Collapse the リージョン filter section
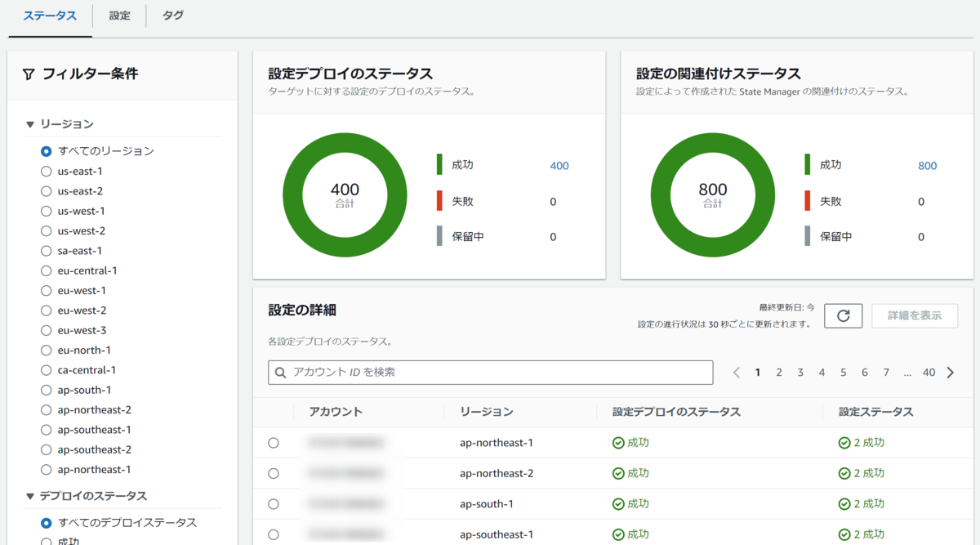The width and height of the screenshot is (980, 545). [x=30, y=124]
